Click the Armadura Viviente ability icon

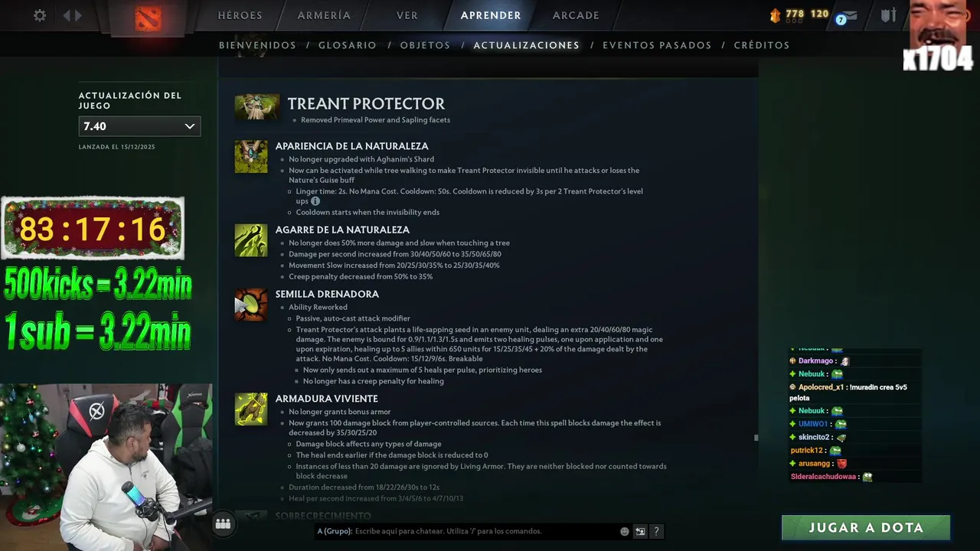pyautogui.click(x=251, y=409)
